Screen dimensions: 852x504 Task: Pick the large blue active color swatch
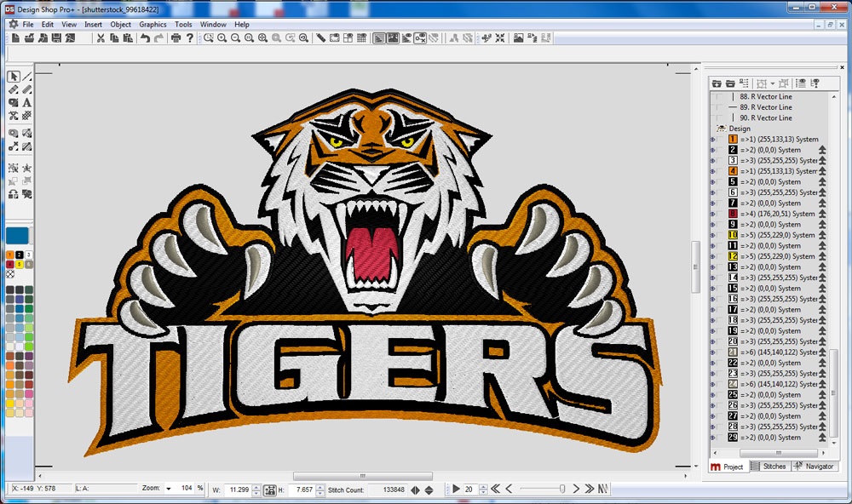pos(17,236)
